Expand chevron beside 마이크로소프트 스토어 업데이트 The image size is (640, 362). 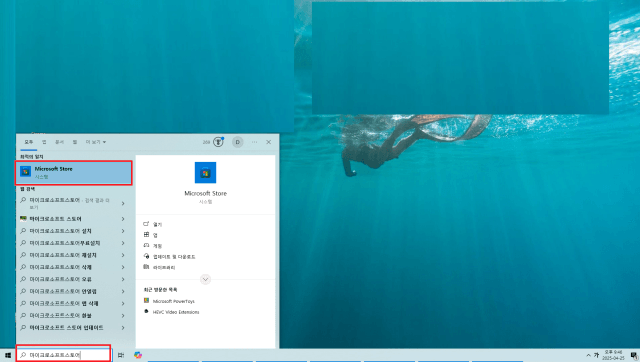(x=123, y=328)
